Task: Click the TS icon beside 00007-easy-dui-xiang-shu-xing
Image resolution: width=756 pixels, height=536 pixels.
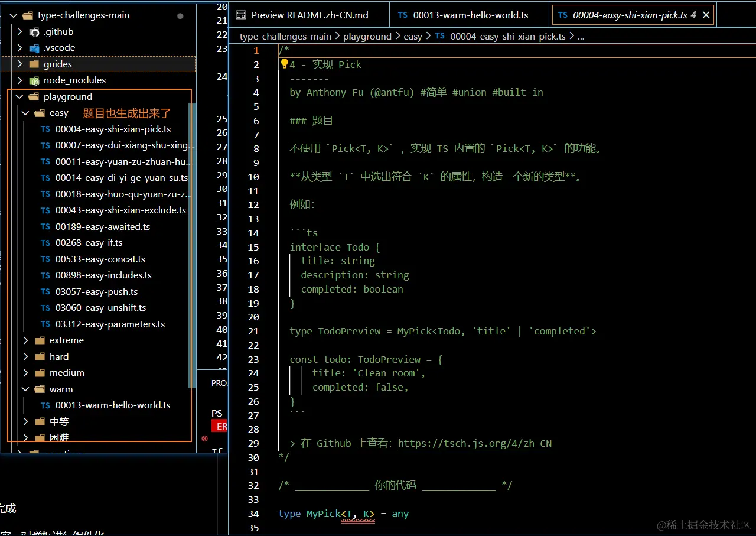Action: click(45, 145)
